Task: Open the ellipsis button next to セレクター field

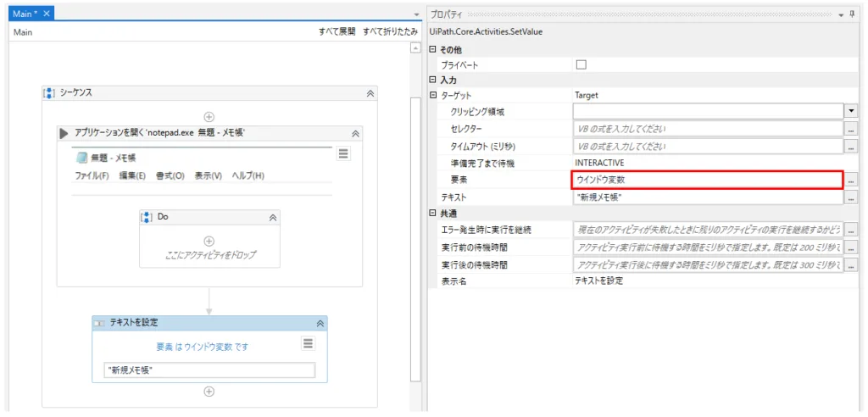Action: pyautogui.click(x=852, y=129)
